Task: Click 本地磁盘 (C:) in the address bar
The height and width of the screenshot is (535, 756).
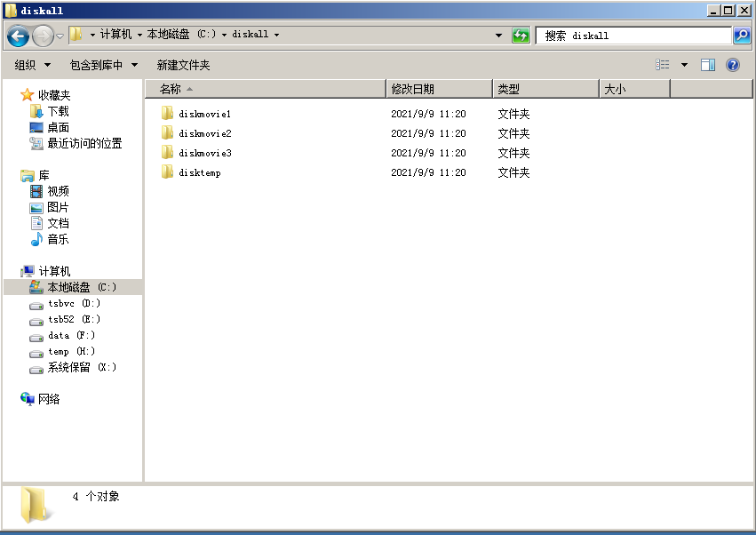Action: pyautogui.click(x=180, y=35)
